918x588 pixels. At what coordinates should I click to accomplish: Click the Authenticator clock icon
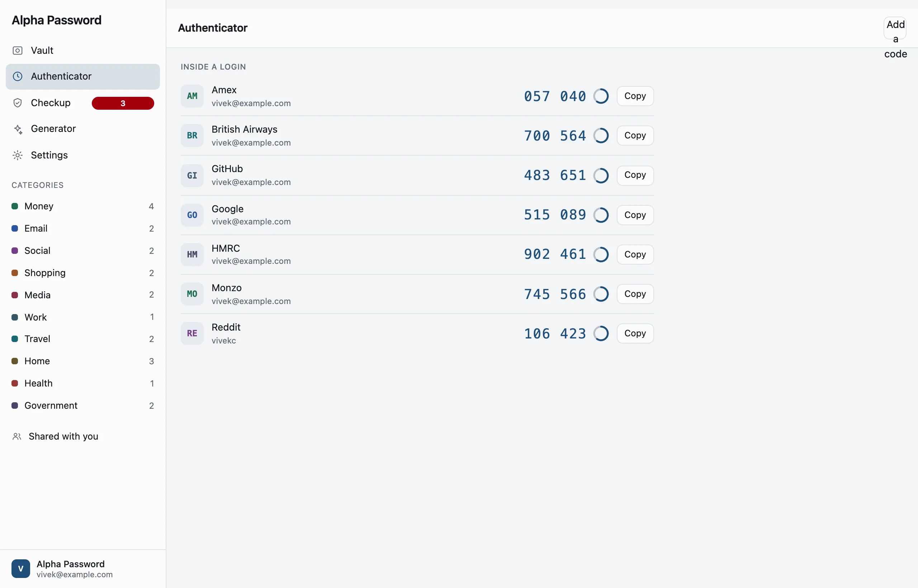(18, 76)
